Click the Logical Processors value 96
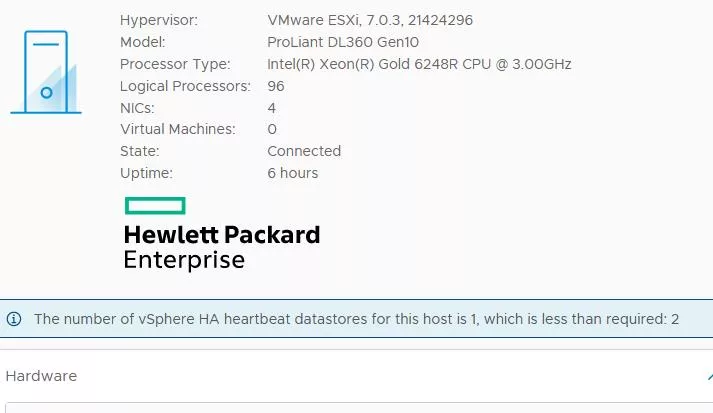The height and width of the screenshot is (413, 713). 276,86
